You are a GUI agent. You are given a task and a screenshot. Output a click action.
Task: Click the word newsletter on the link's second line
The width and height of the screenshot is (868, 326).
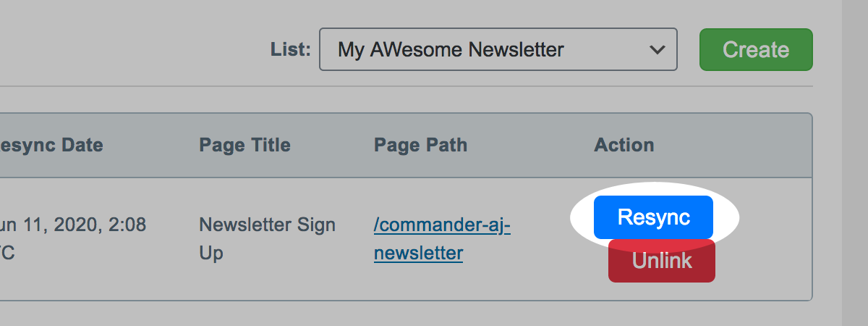[418, 254]
